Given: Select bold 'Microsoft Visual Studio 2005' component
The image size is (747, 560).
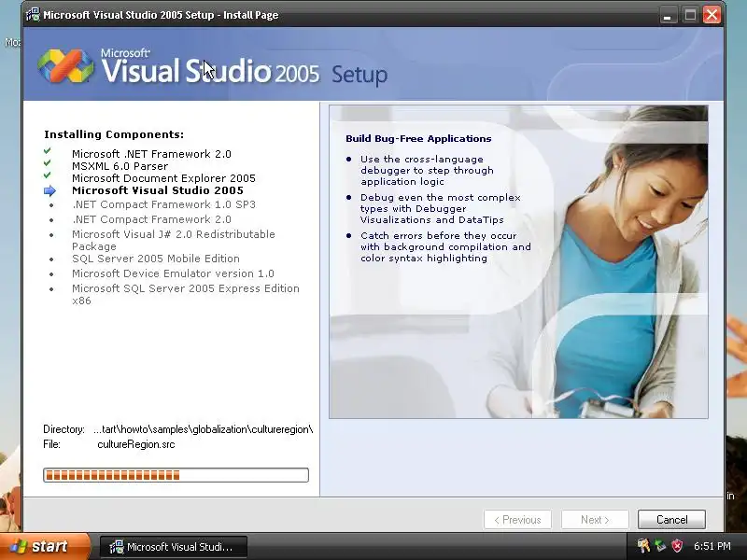Looking at the screenshot, I should (x=158, y=190).
